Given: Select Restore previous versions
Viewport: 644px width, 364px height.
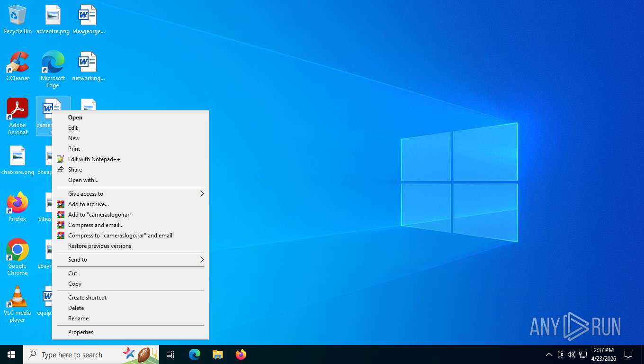Looking at the screenshot, I should [x=130, y=246].
